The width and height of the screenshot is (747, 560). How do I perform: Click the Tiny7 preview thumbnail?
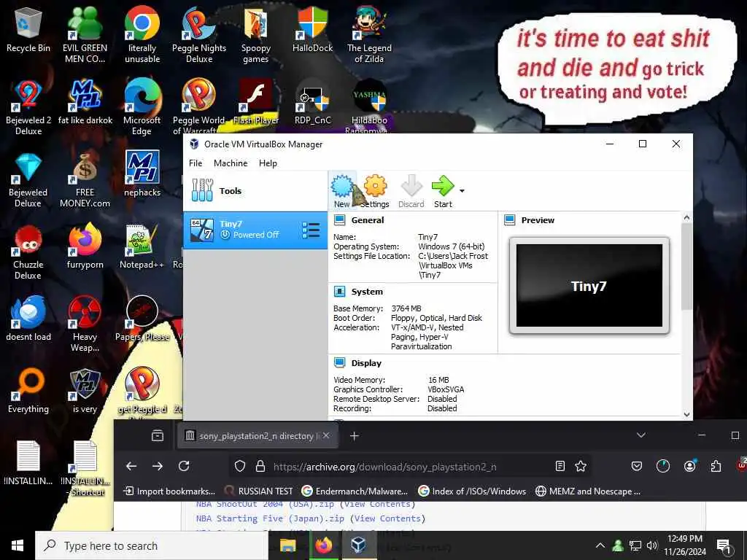589,286
